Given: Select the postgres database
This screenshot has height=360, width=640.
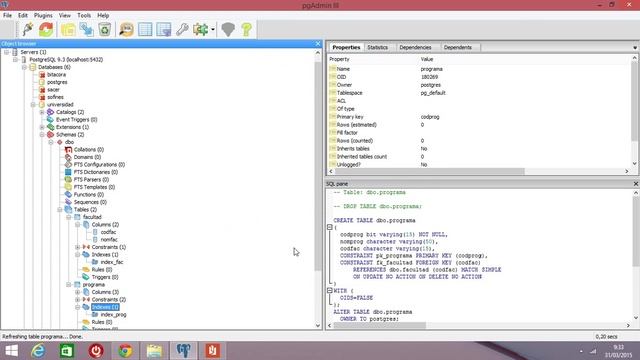Looking at the screenshot, I should pyautogui.click(x=57, y=82).
